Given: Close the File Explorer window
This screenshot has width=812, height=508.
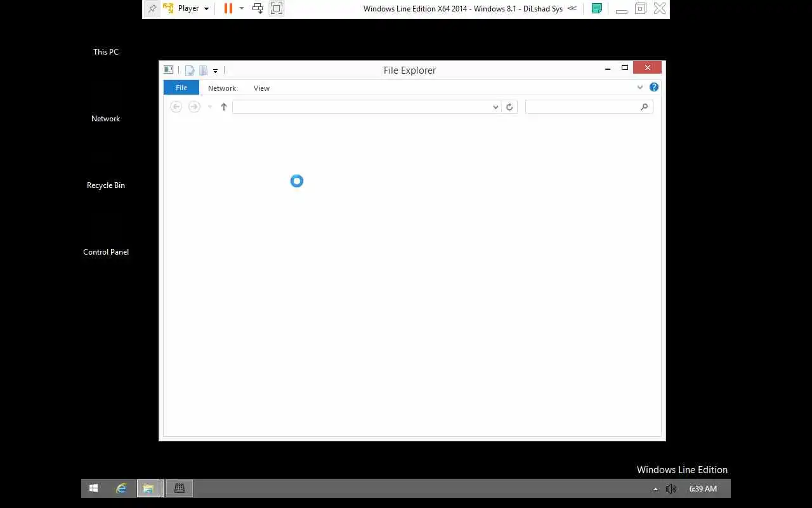Looking at the screenshot, I should 647,67.
